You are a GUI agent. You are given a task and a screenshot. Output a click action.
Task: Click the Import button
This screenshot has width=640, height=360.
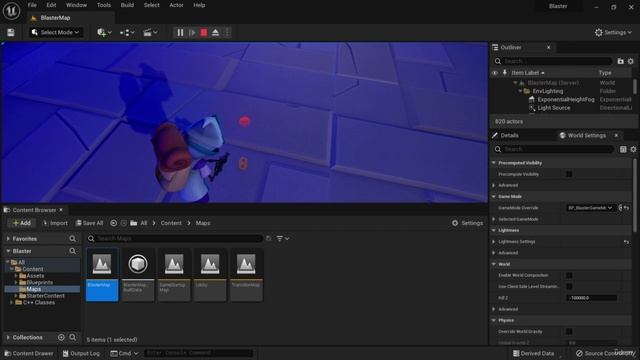coord(55,223)
